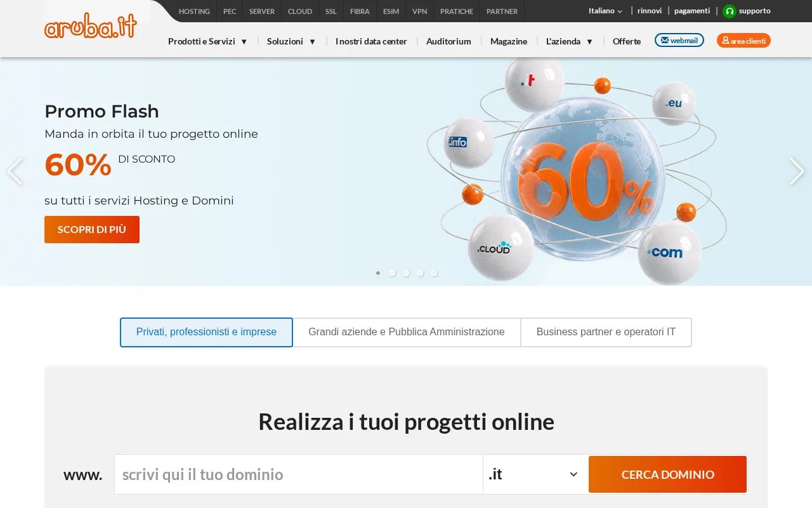Click the Promo Flash heading
Screen dimensions: 812x508
pyautogui.click(x=101, y=112)
